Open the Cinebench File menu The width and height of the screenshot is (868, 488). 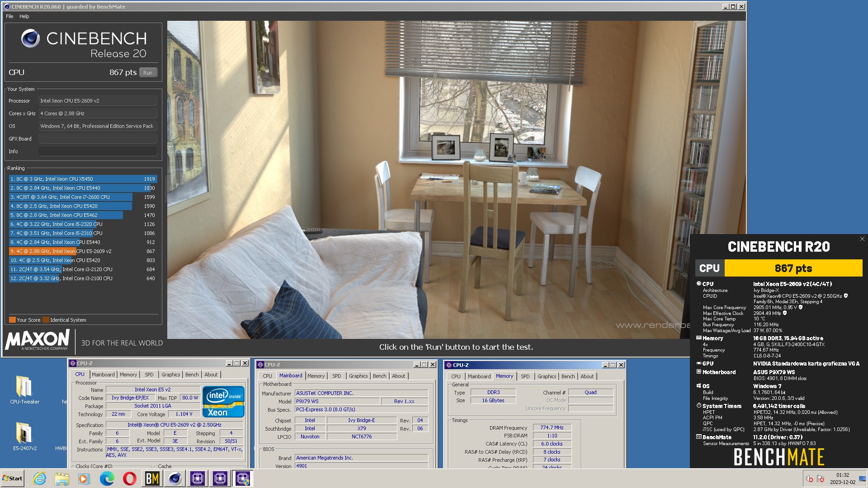(9, 16)
